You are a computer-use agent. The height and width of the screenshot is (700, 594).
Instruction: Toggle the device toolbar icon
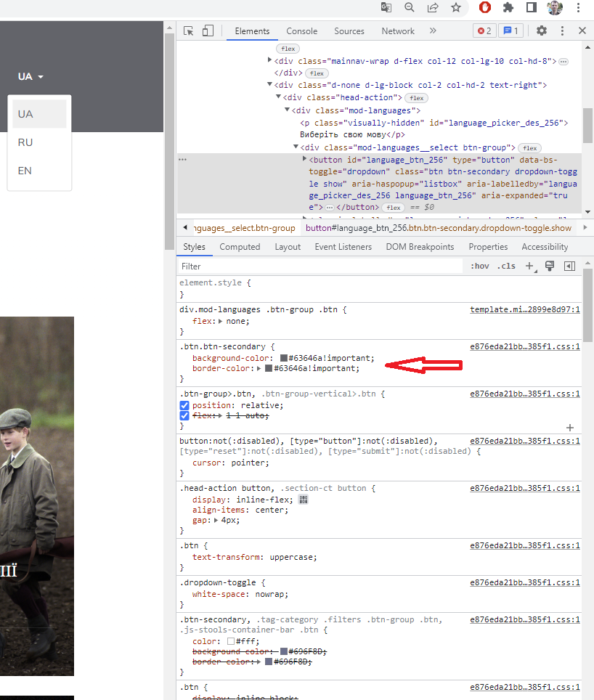click(x=208, y=30)
